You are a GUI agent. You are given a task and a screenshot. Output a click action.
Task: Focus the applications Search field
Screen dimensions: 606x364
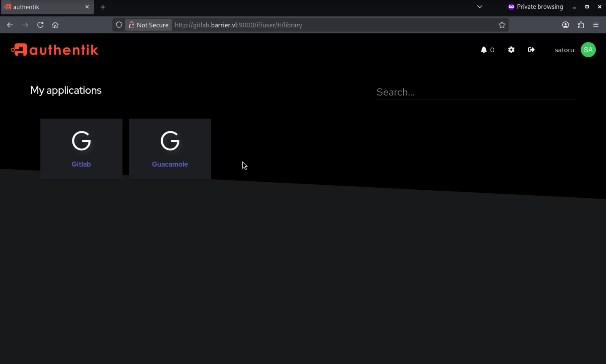coord(475,92)
